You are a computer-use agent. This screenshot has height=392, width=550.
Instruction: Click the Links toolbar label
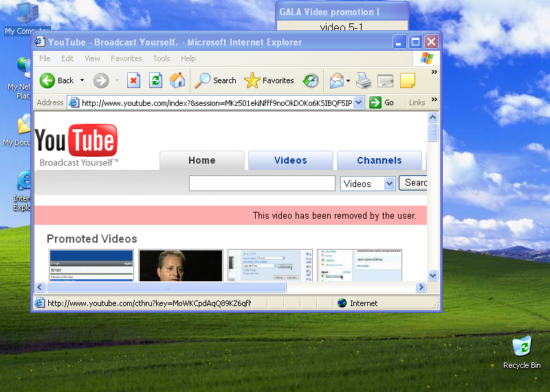(x=417, y=103)
